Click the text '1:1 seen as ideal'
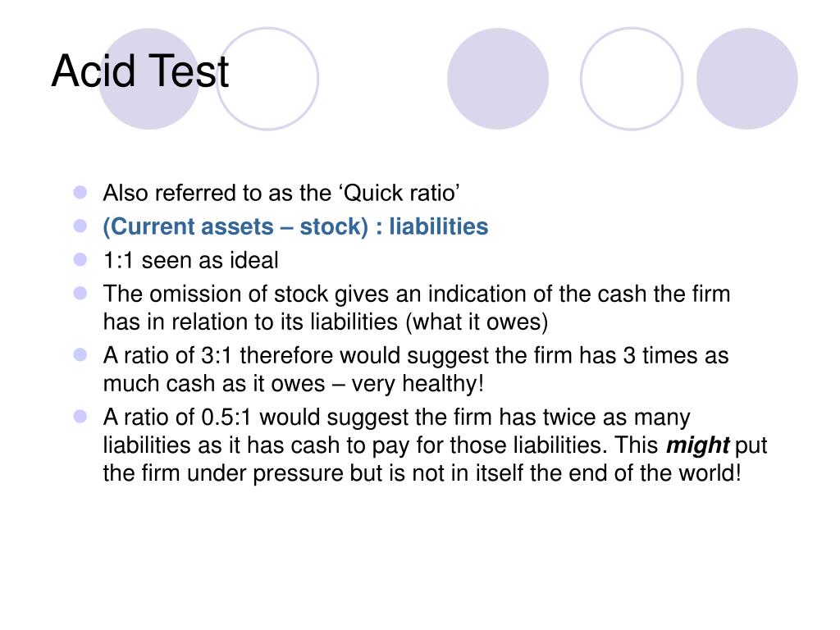 coord(190,260)
